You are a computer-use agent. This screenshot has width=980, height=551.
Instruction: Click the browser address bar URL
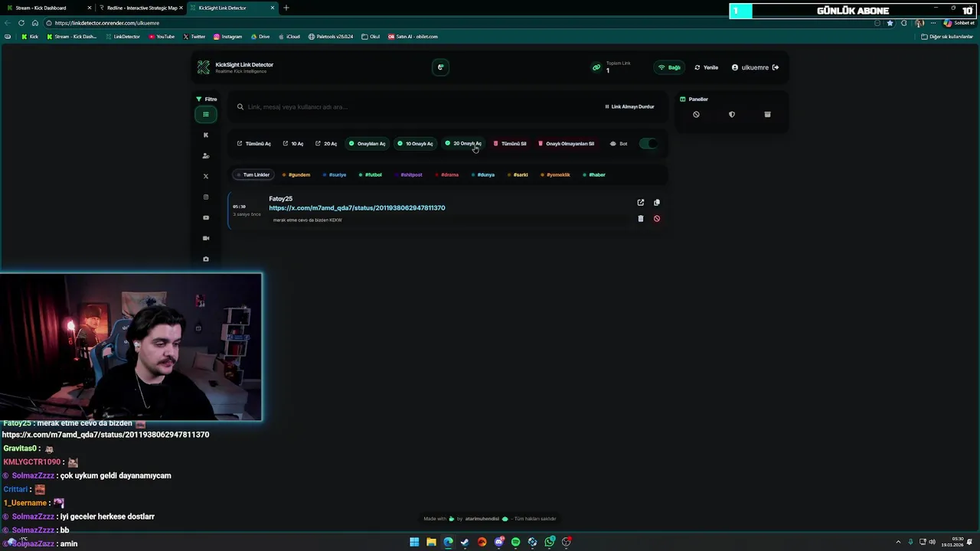[x=107, y=23]
